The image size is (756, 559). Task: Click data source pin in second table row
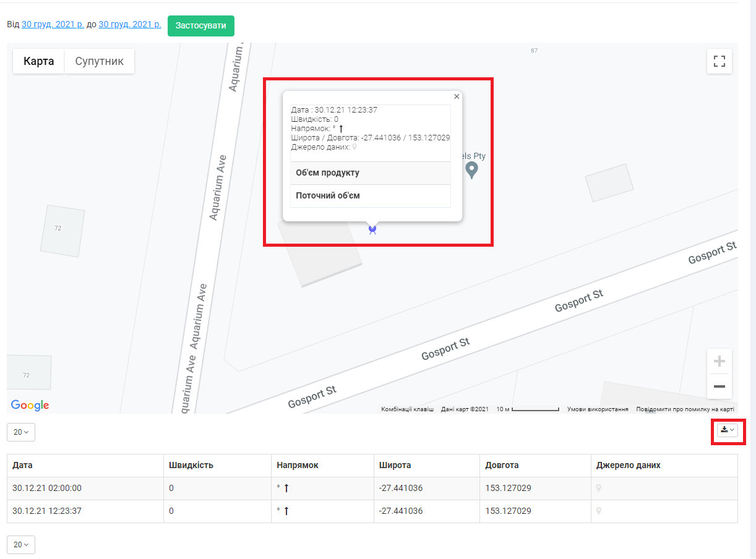[599, 511]
